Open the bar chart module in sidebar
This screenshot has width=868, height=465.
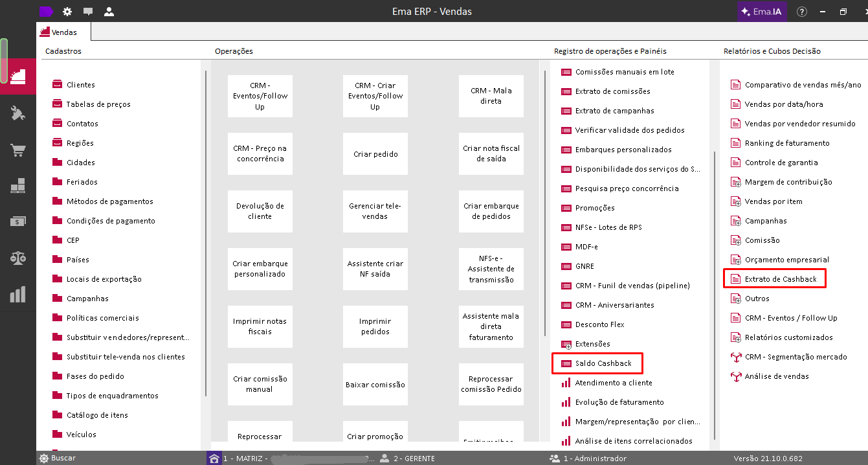click(x=18, y=295)
